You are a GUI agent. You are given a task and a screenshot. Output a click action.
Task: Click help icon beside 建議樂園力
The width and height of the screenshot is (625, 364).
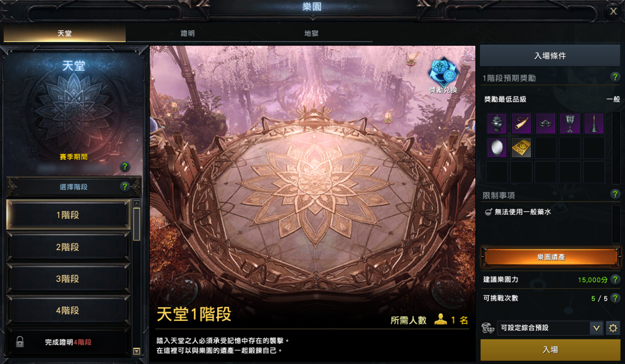point(615,280)
